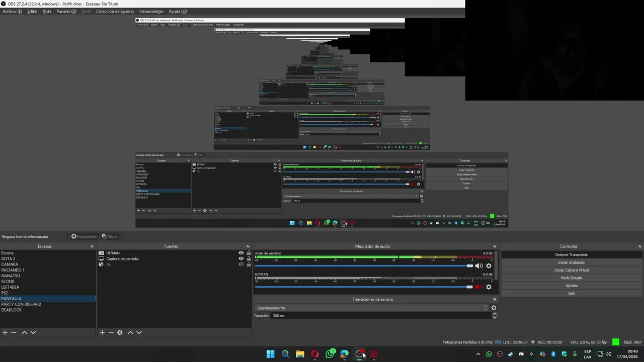
Task: Move the source down in Fuentes
Action: click(x=139, y=332)
